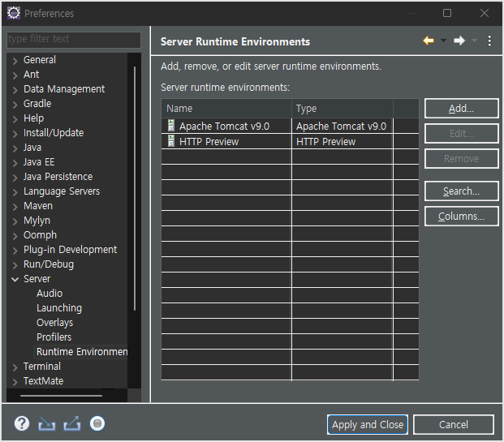Screen dimensions: 504x442
Task: Click the Remove button
Action: point(461,158)
